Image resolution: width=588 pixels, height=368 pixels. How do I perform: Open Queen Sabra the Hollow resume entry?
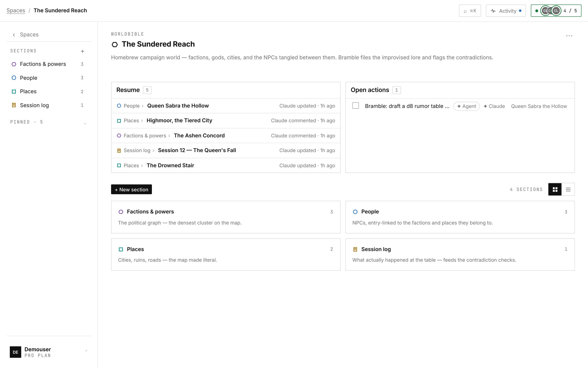pos(225,106)
